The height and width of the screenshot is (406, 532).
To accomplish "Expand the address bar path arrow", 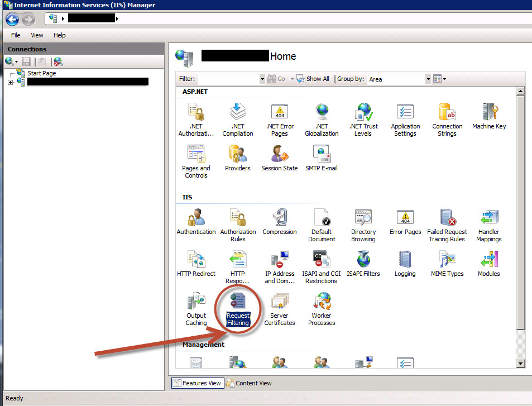I will pyautogui.click(x=117, y=18).
